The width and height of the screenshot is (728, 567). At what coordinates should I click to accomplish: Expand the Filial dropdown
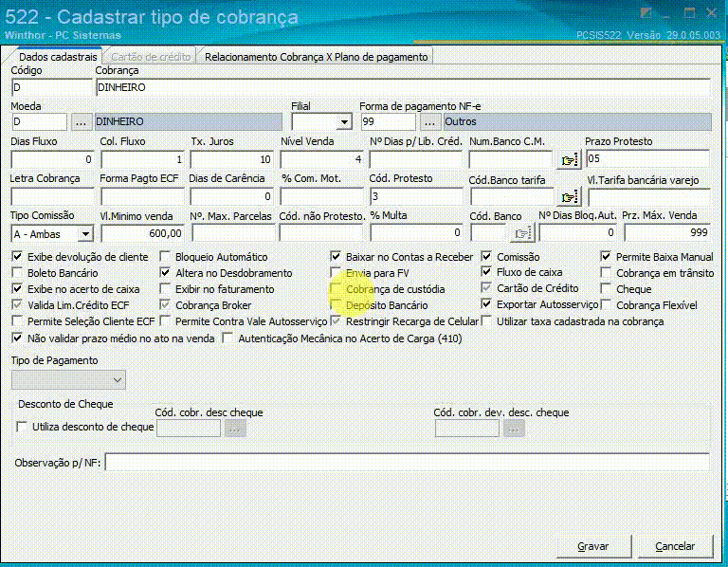(344, 122)
